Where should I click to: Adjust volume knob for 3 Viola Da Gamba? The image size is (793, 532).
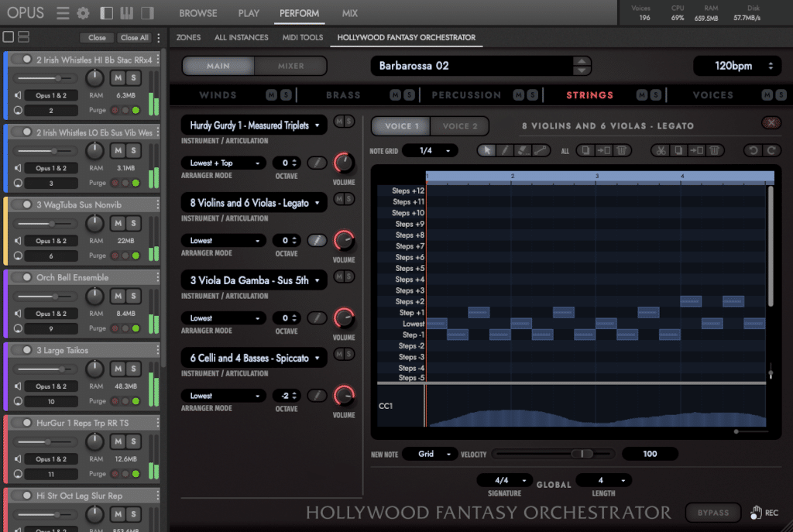click(344, 318)
